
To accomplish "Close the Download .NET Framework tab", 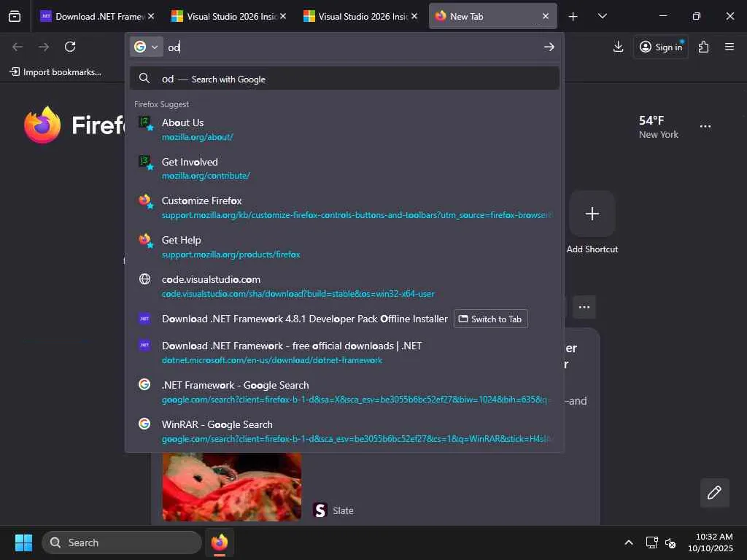I will (x=151, y=16).
